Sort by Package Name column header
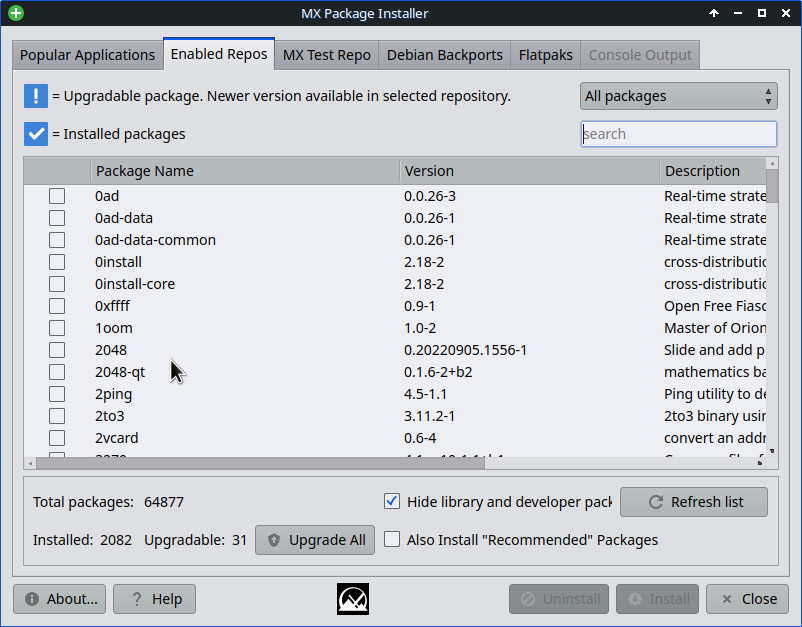 click(245, 171)
